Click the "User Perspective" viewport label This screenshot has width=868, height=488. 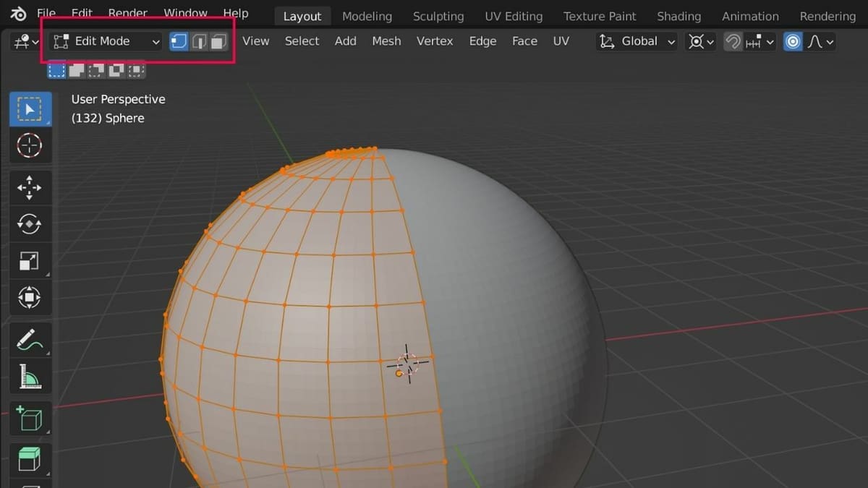[x=118, y=99]
